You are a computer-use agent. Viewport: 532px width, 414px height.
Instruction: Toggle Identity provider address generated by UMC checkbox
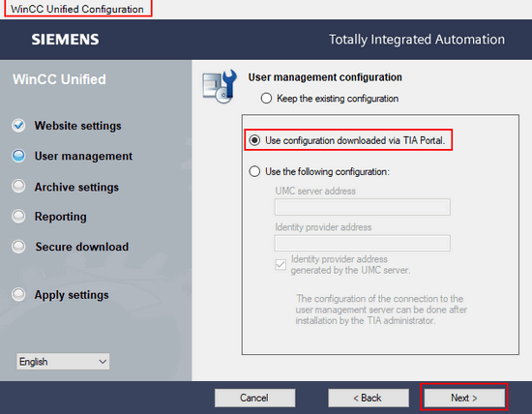(x=281, y=265)
